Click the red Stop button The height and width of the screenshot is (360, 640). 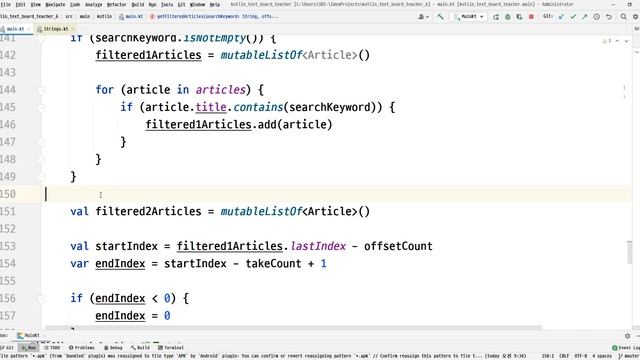pos(531,17)
